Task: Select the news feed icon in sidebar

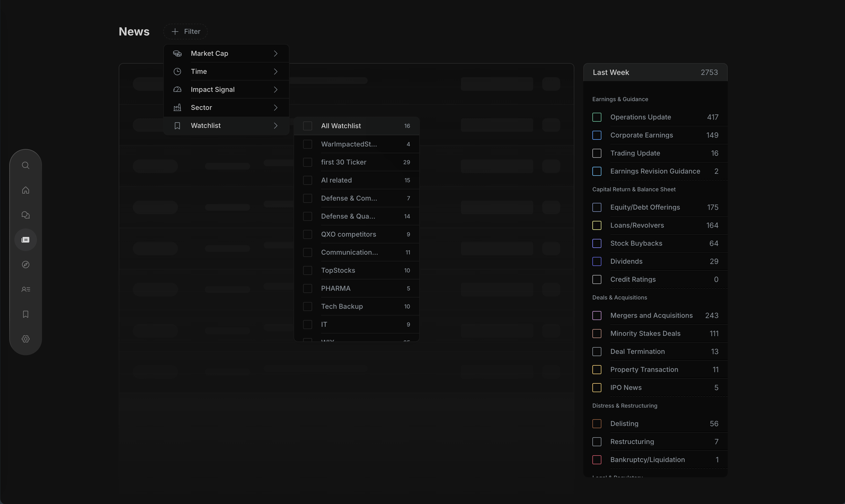Action: click(25, 240)
